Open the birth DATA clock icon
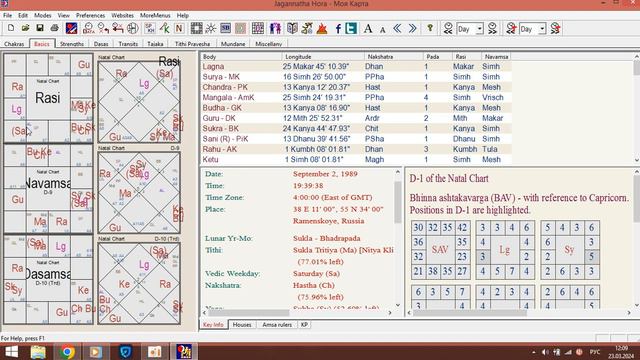 (x=88, y=28)
